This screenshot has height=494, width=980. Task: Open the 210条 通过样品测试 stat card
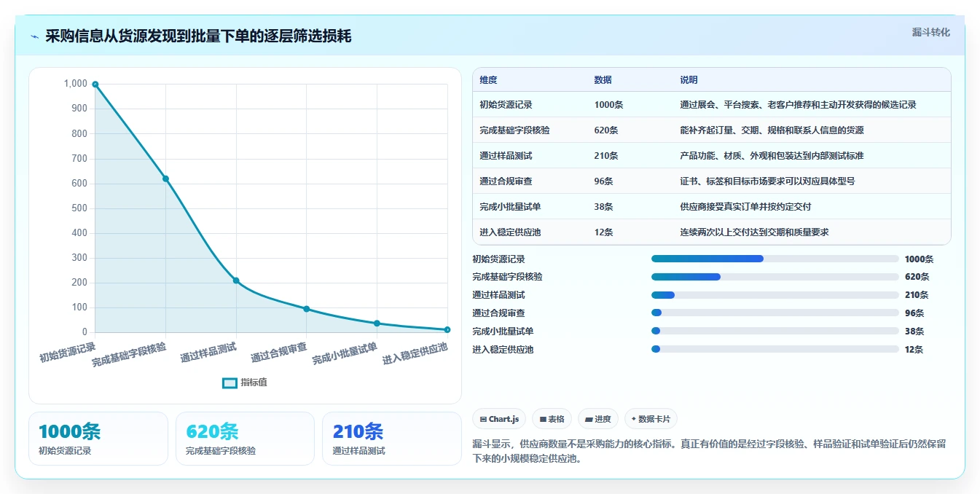pos(392,439)
